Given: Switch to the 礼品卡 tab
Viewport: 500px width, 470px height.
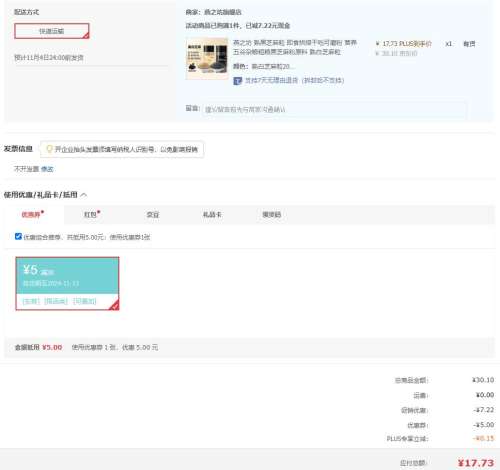Looking at the screenshot, I should point(212,214).
